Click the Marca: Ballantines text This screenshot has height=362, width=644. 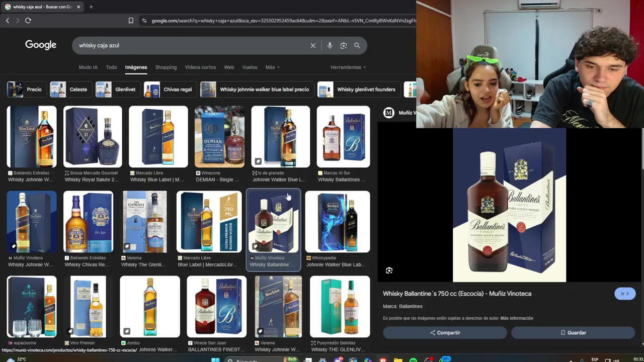point(403,306)
